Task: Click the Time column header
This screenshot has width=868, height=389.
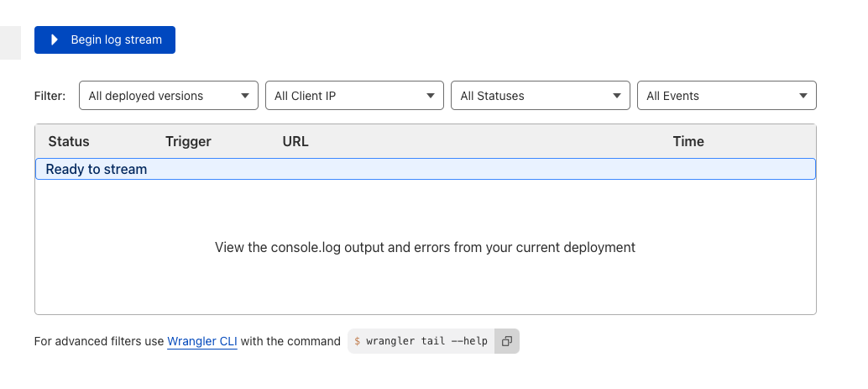Action: coord(688,141)
